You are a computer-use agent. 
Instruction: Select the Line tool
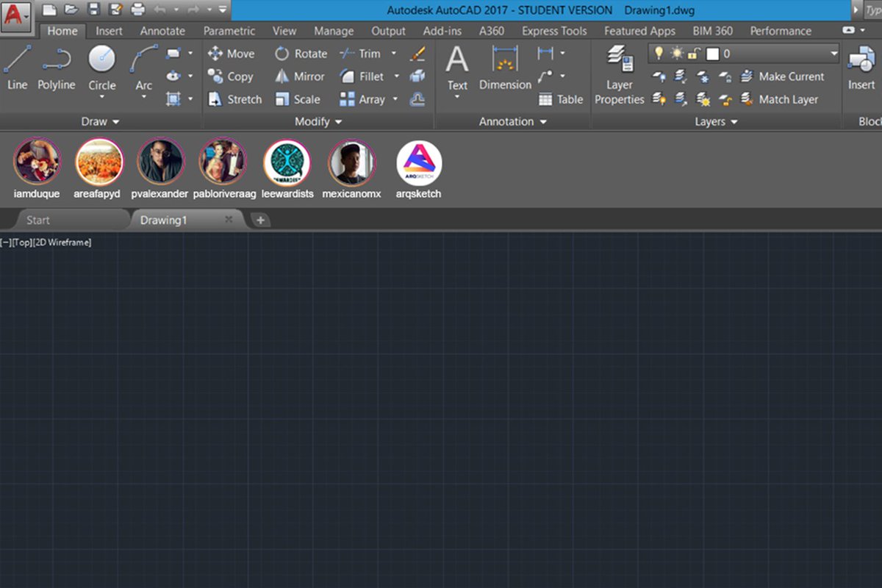[17, 68]
